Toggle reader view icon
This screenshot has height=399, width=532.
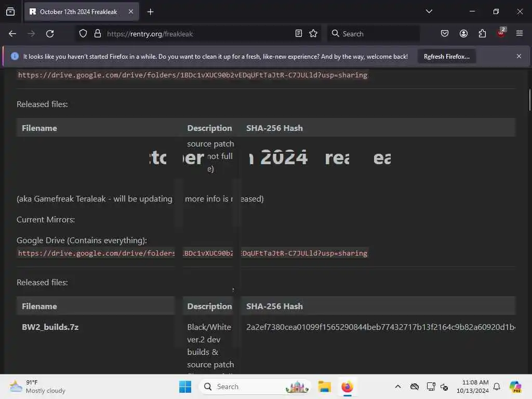[x=299, y=34]
